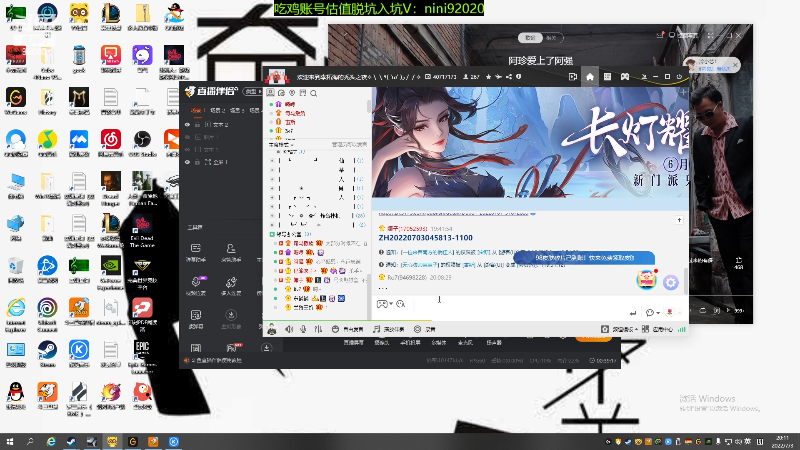Open the audio mixer sliders icon in YY bottom bar
The width and height of the screenshot is (800, 450).
pyautogui.click(x=318, y=329)
